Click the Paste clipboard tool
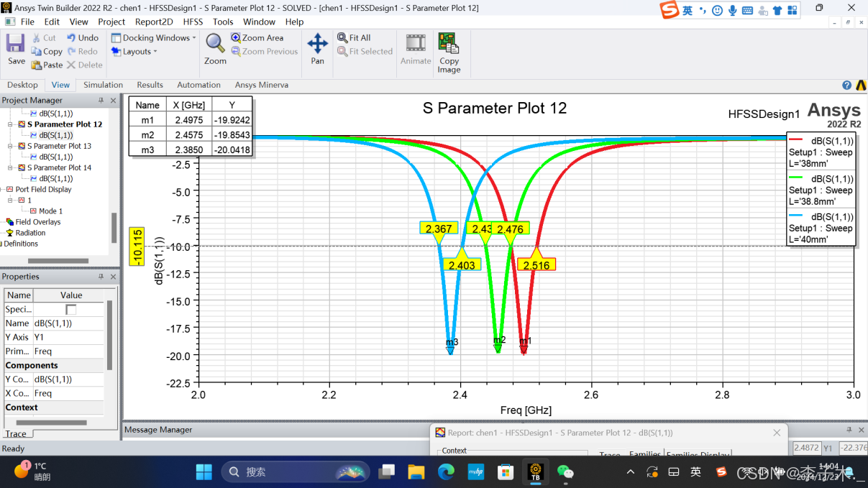This screenshot has height=488, width=868. (x=47, y=65)
